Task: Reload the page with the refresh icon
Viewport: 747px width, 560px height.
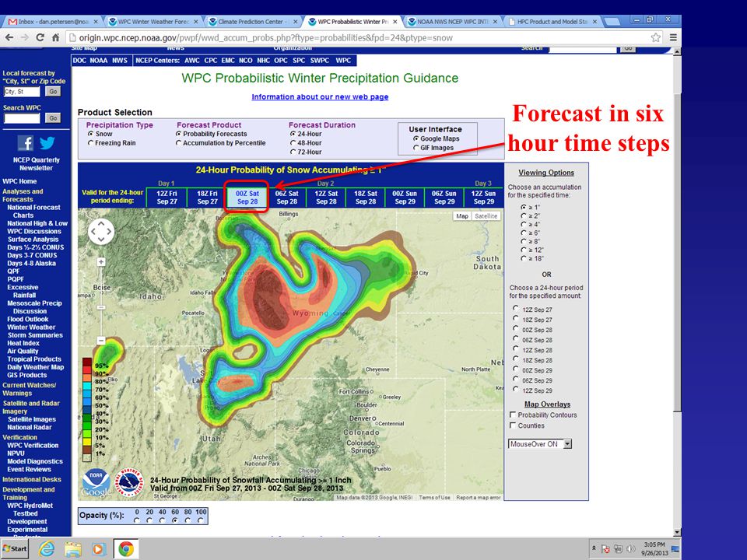Action: point(40,37)
